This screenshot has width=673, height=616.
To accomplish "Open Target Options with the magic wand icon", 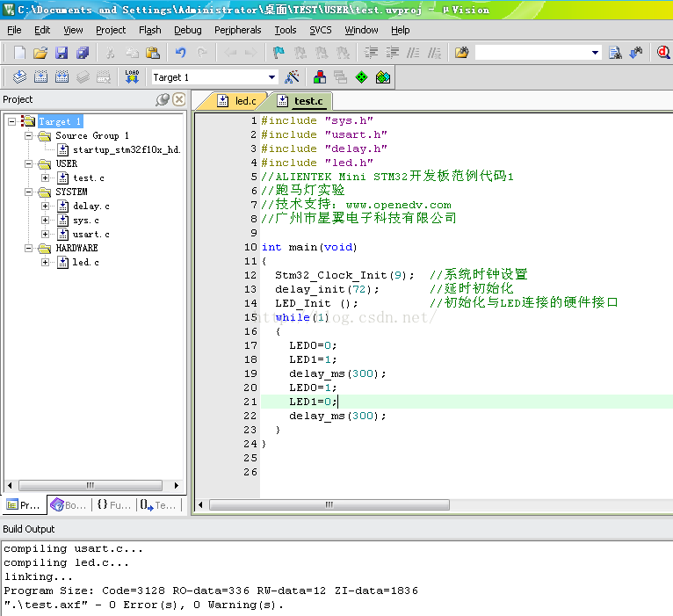I will click(293, 77).
